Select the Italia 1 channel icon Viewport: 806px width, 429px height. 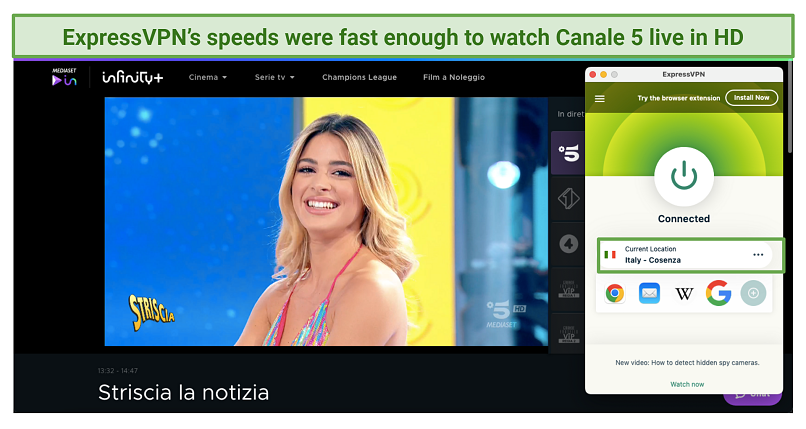pyautogui.click(x=568, y=199)
